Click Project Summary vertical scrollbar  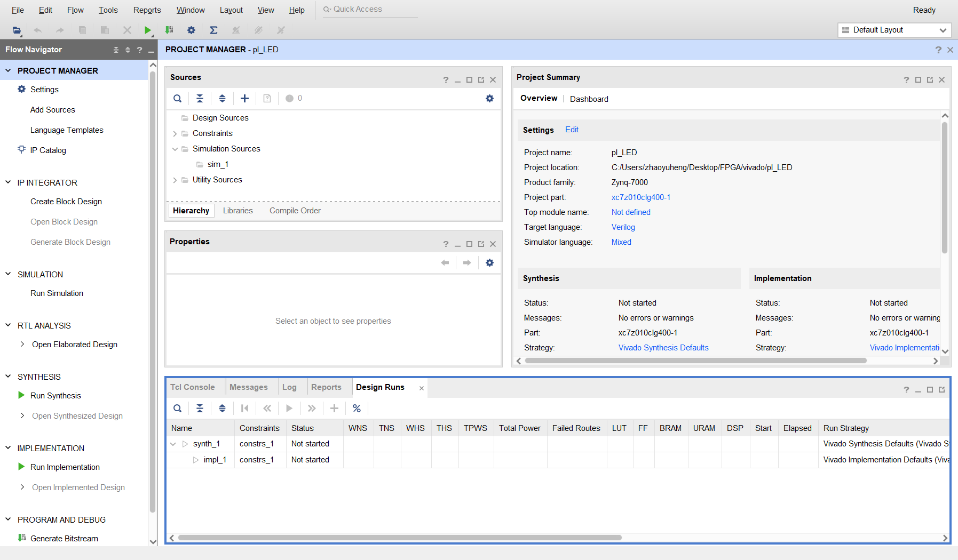pyautogui.click(x=945, y=188)
